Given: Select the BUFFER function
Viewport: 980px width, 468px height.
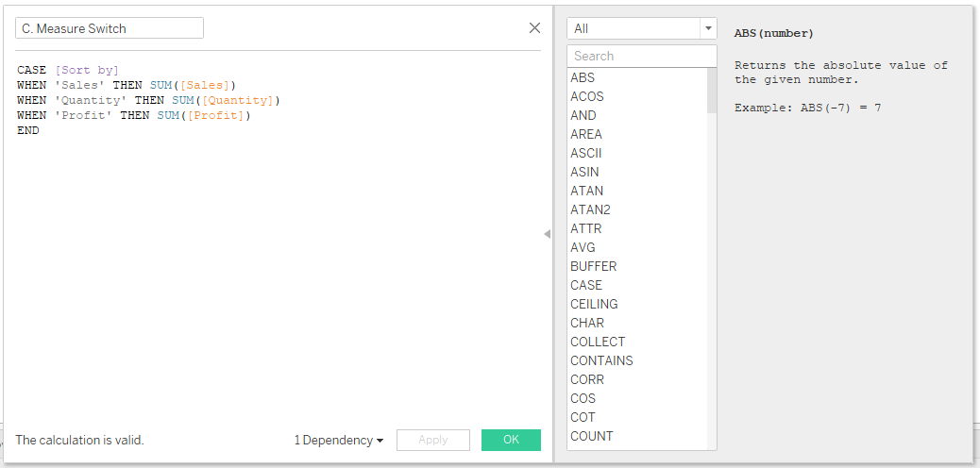Looking at the screenshot, I should (593, 266).
